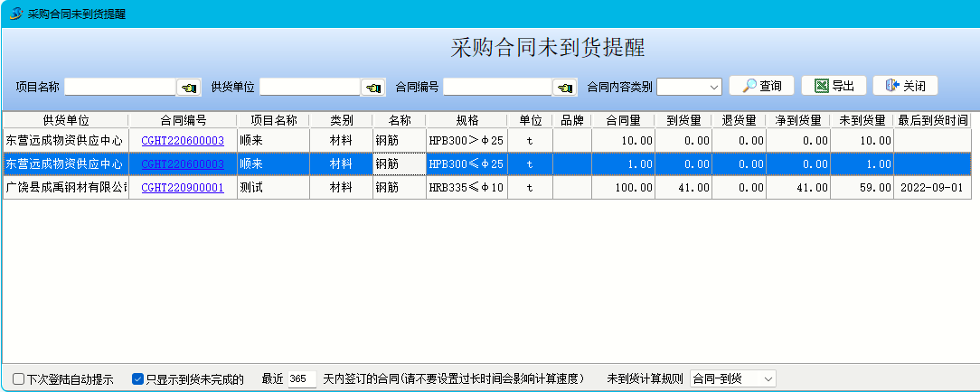This screenshot has height=392, width=980.
Task: Click the lookup icon beside 项目名称 field
Action: [x=189, y=88]
